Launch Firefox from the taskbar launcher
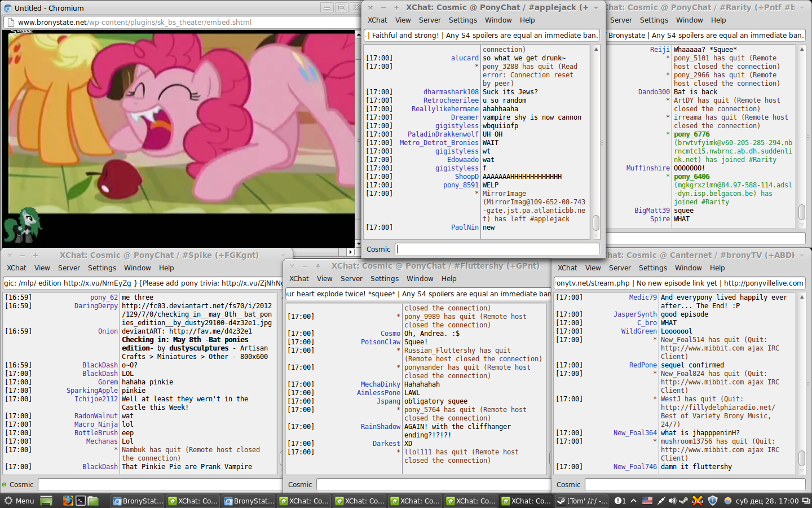 click(x=68, y=501)
